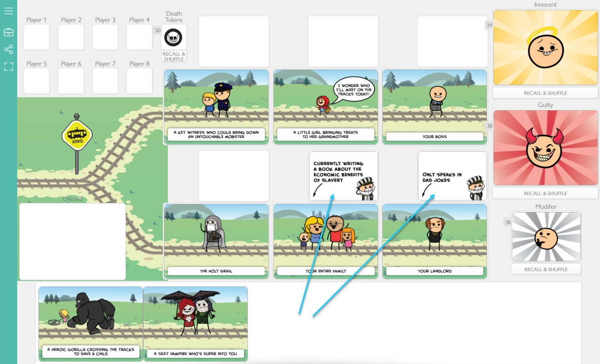This screenshot has height=364, width=600.
Task: Select the heroic gorilla card in hand
Action: [91, 324]
